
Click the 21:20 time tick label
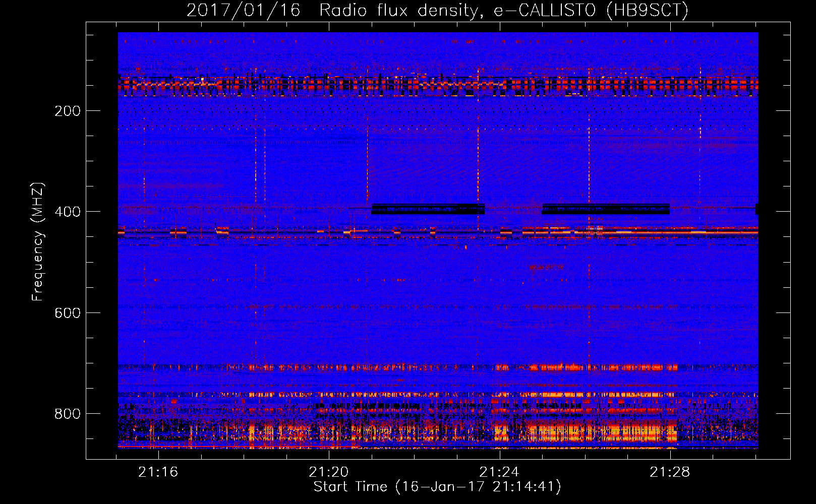coord(329,472)
